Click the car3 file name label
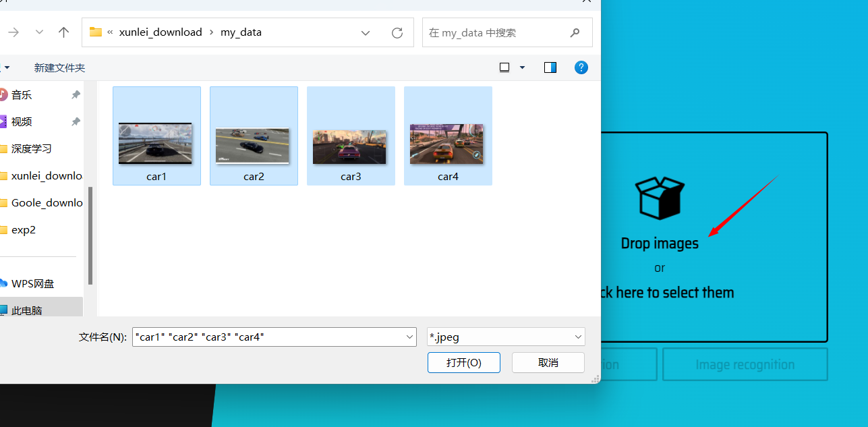This screenshot has width=868, height=427. pyautogui.click(x=351, y=177)
